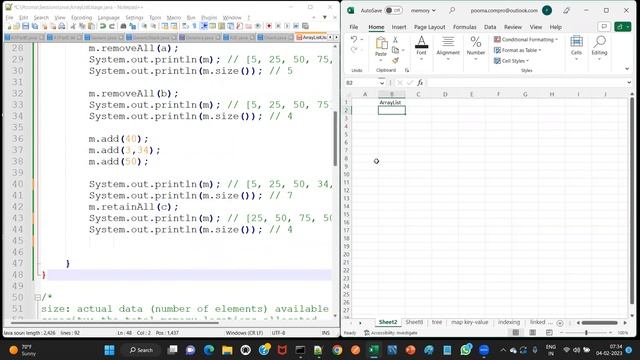640x360 pixels.
Task: Open the Insert tab in Excel
Action: pos(399,27)
